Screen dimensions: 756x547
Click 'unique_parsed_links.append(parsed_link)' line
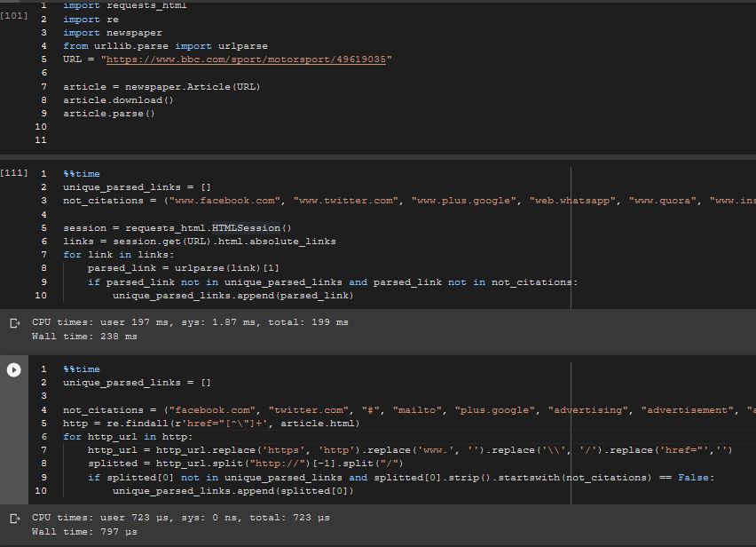coord(232,296)
